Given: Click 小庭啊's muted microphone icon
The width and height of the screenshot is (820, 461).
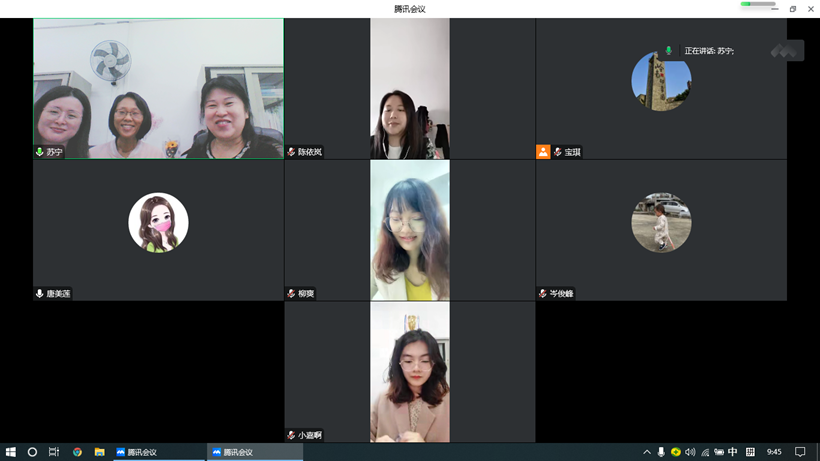Looking at the screenshot, I should pos(291,435).
